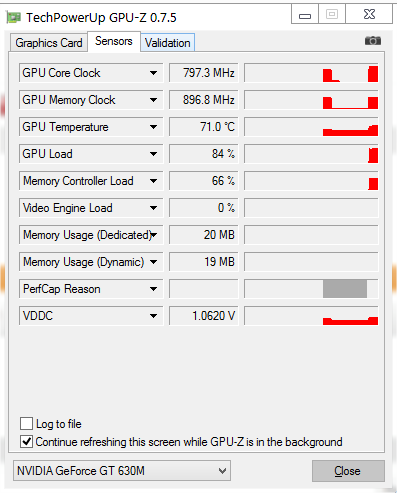Open the NVIDIA GeForce GT 630M selector
This screenshot has height=493, width=397.
pos(122,471)
